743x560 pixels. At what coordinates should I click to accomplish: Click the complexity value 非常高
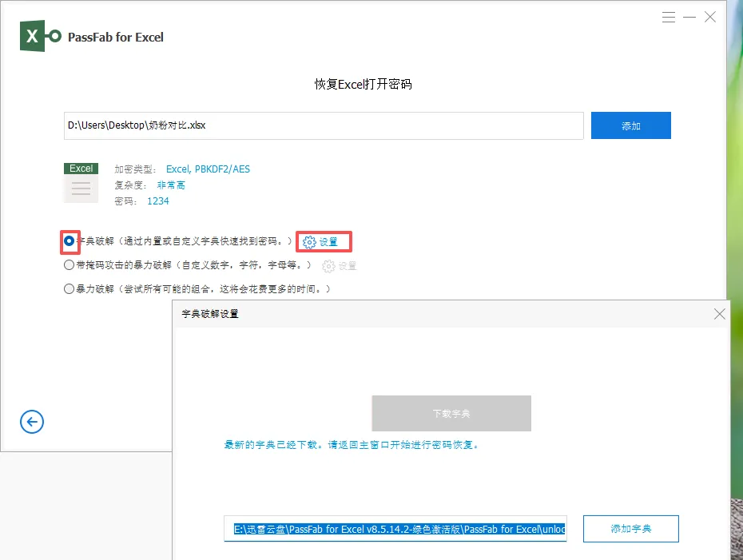click(x=171, y=185)
